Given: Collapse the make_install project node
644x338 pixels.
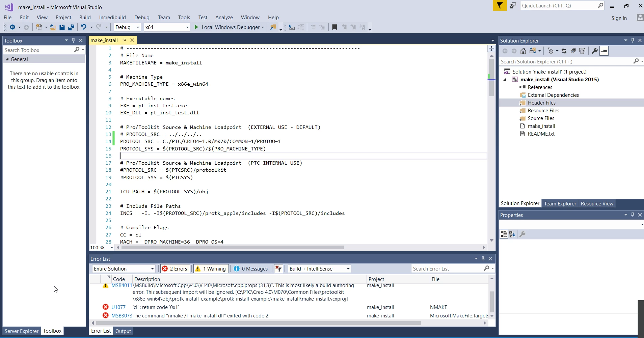Looking at the screenshot, I should coord(505,80).
